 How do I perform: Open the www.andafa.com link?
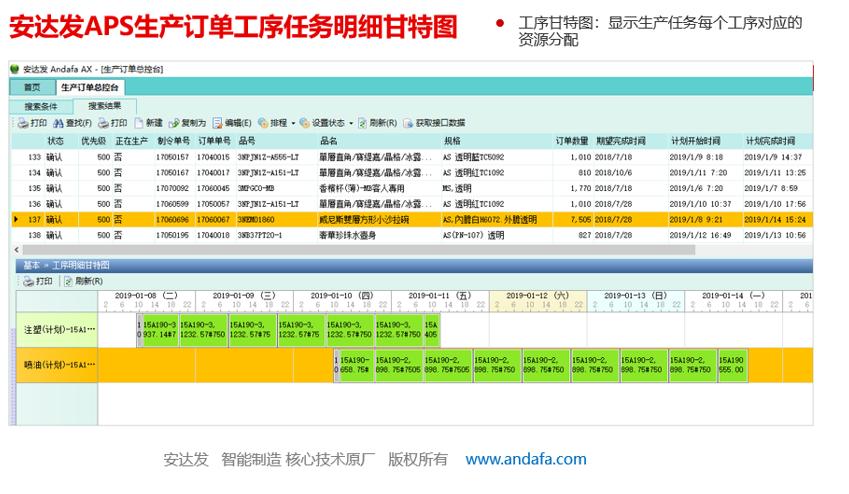(526, 459)
